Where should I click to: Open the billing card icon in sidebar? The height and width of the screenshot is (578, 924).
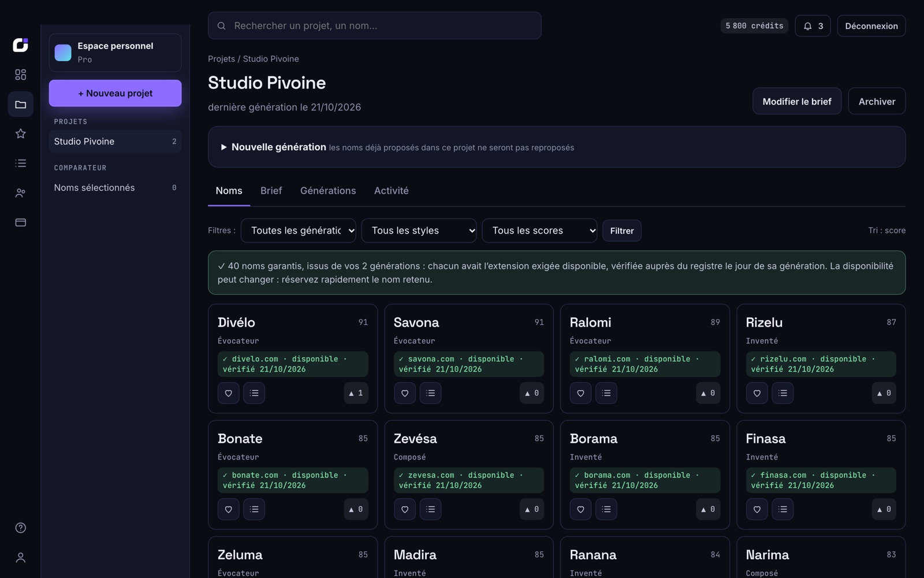pyautogui.click(x=21, y=222)
